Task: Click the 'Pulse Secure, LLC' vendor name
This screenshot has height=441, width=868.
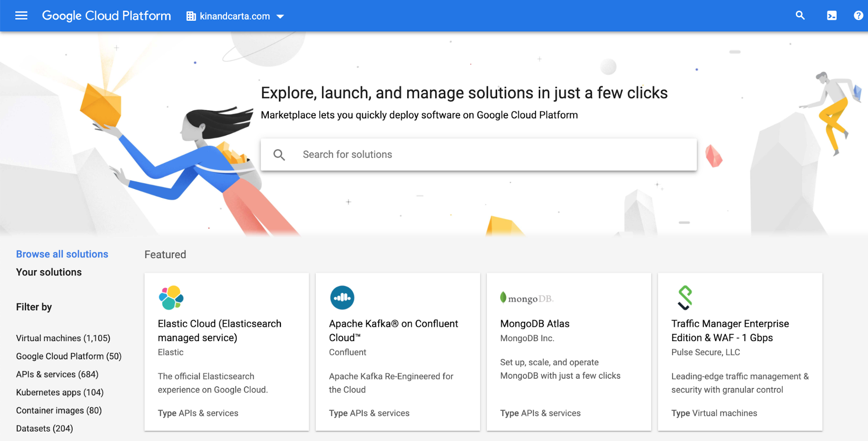Action: (x=706, y=352)
